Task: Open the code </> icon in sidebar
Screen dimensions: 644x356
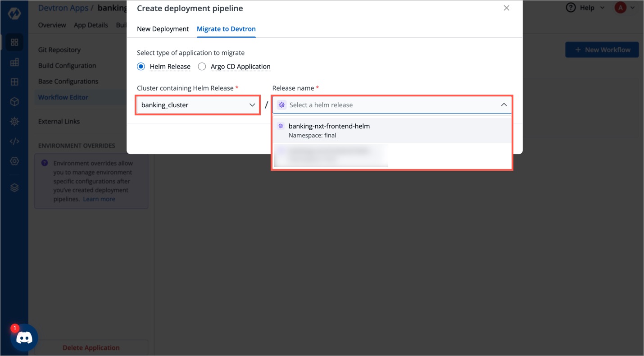Action: point(14,141)
